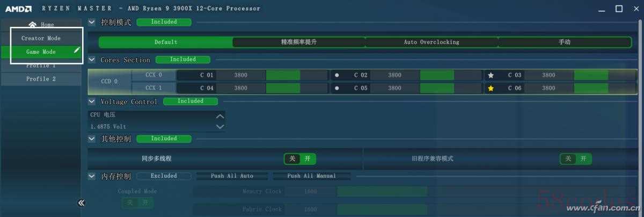The width and height of the screenshot is (644, 217).
Task: Click the C 06 frequency green bar
Action: point(591,88)
